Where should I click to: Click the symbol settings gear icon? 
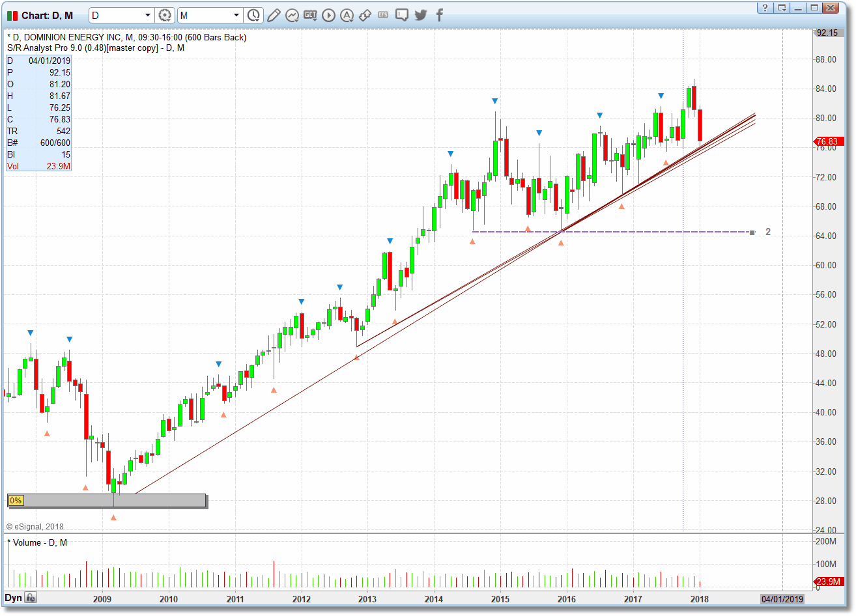165,15
